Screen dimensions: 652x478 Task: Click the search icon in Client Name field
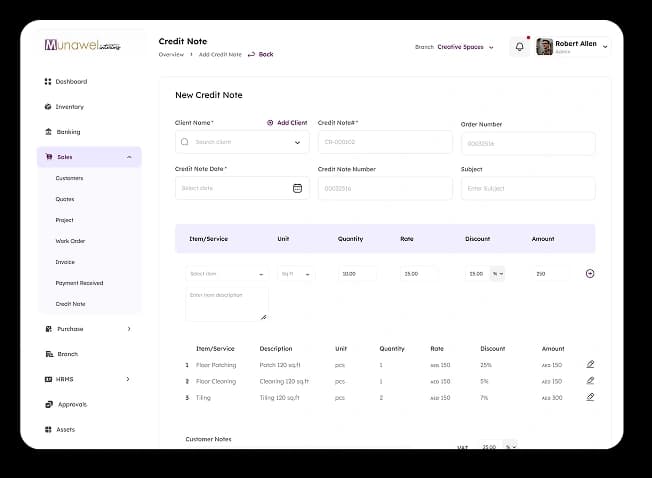pos(185,142)
